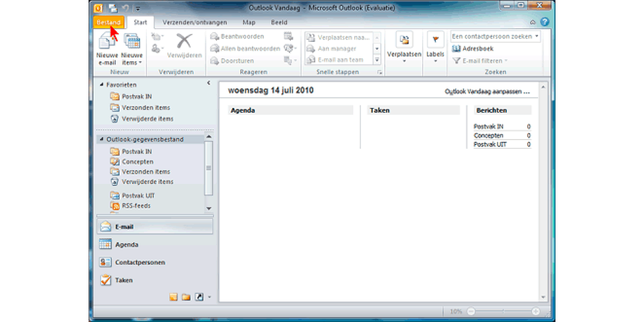Switch to the Agenda navigation view
644x322 pixels.
(155, 244)
